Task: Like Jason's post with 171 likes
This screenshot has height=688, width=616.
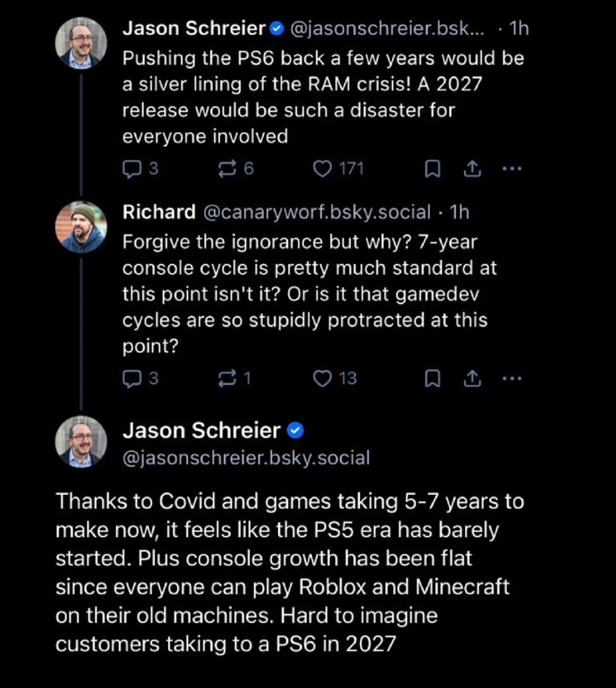Action: click(323, 169)
